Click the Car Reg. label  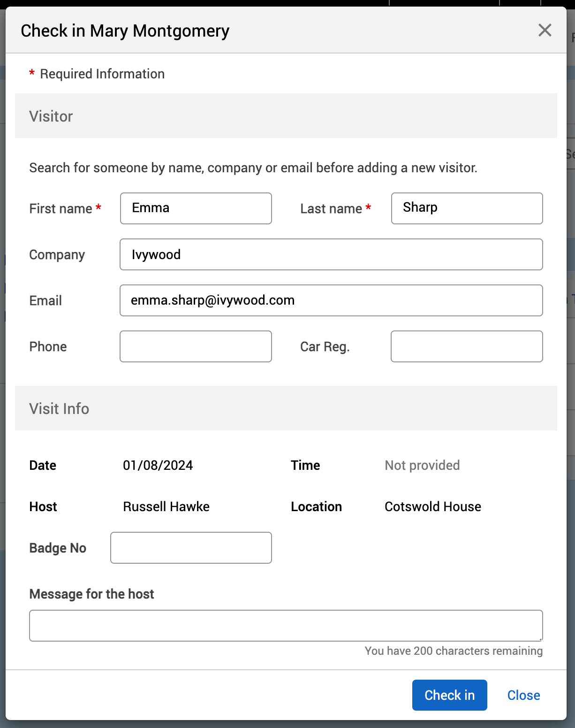tap(325, 346)
